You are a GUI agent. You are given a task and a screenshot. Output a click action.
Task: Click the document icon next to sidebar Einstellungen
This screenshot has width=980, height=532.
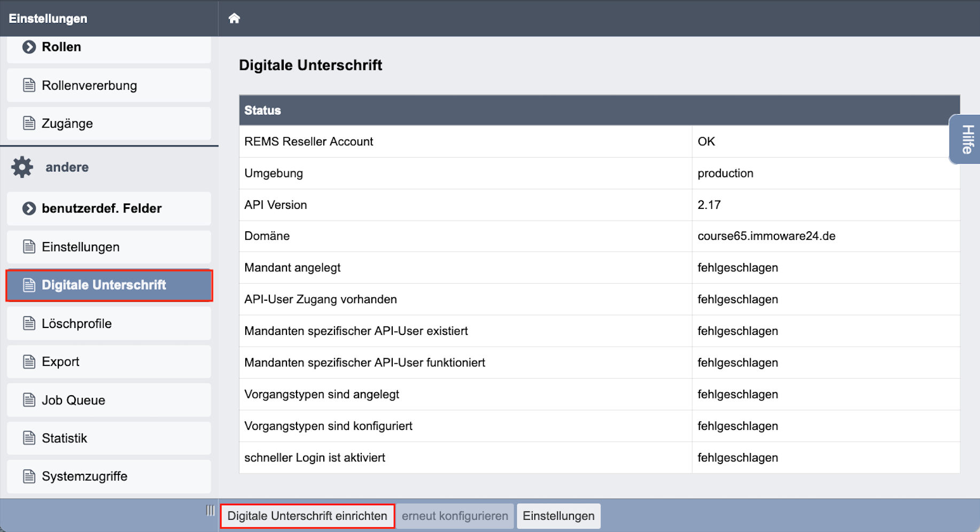coord(29,247)
